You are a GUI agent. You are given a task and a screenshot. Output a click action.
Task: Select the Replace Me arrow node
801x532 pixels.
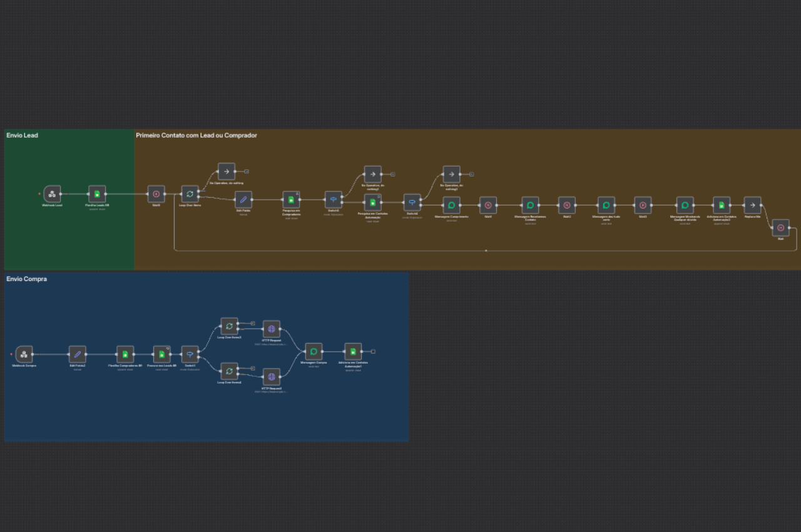(x=752, y=205)
